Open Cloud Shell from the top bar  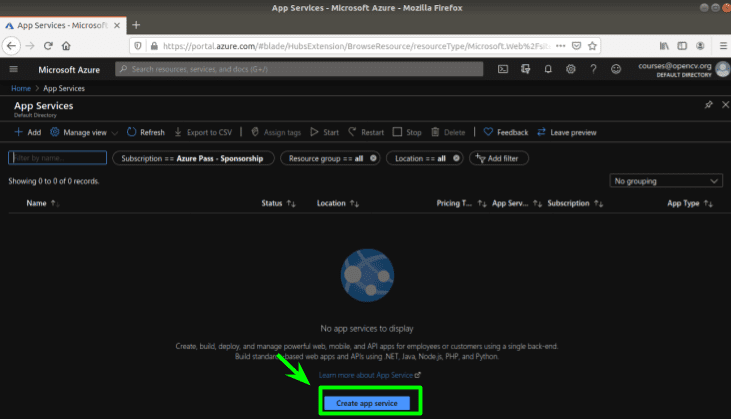(503, 69)
